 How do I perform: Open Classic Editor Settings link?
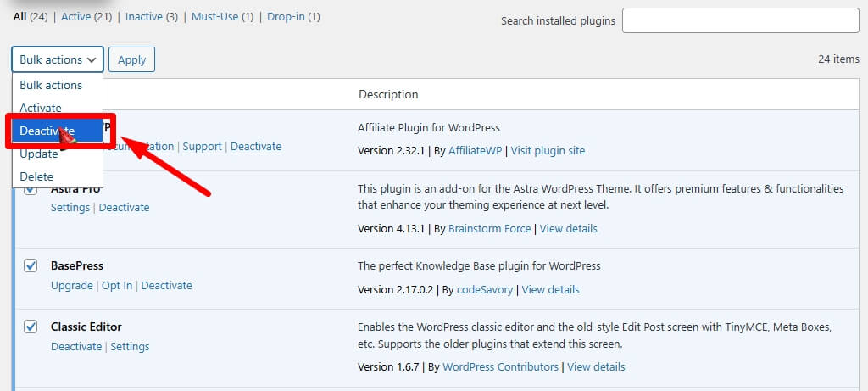pos(130,346)
